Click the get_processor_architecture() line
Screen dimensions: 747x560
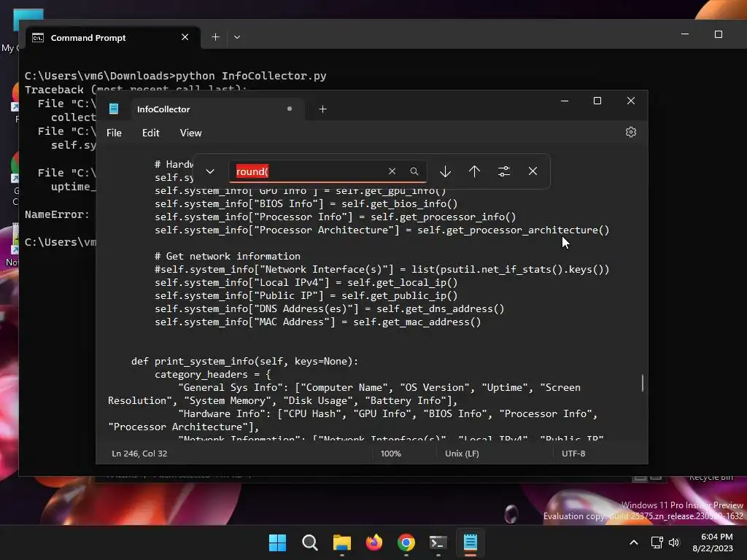[x=382, y=230]
